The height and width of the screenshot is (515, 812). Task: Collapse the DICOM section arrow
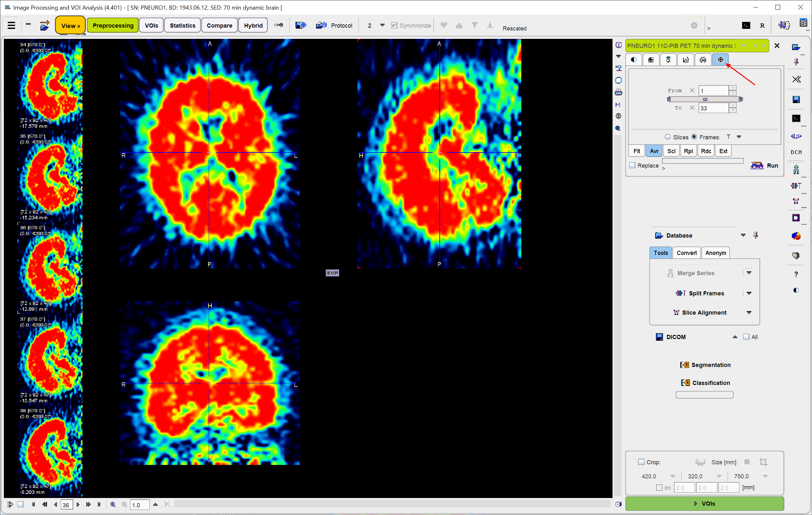tap(735, 337)
